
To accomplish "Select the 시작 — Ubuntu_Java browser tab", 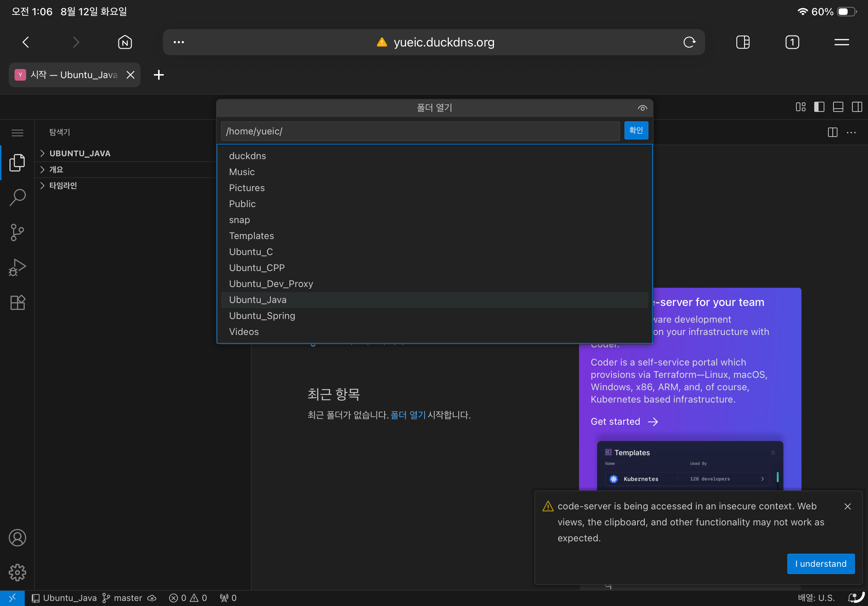I will click(74, 75).
